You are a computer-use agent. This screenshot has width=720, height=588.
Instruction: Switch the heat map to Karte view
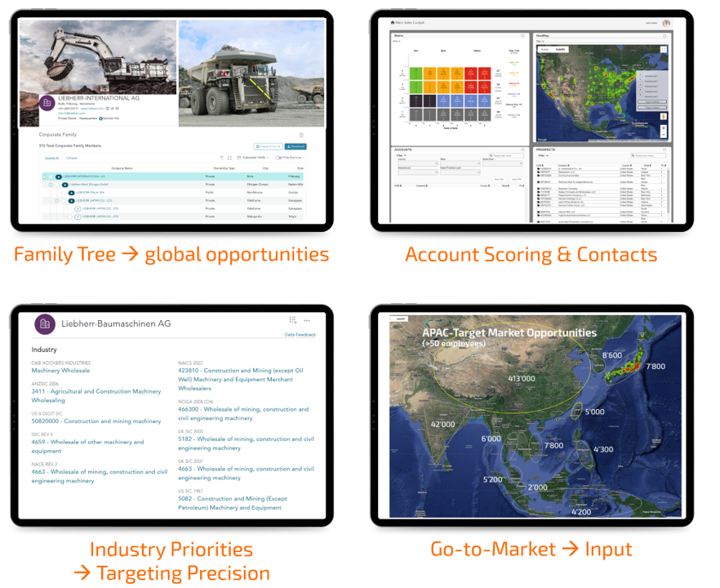(545, 49)
